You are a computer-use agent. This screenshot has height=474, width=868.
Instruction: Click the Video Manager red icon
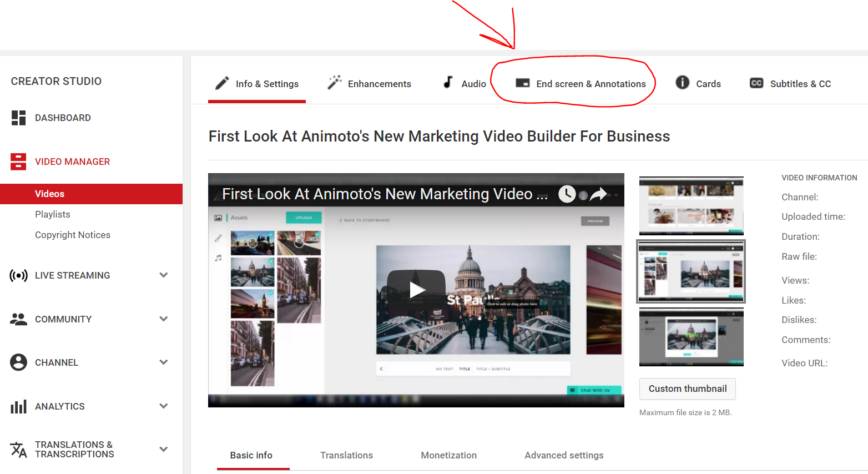pyautogui.click(x=18, y=162)
